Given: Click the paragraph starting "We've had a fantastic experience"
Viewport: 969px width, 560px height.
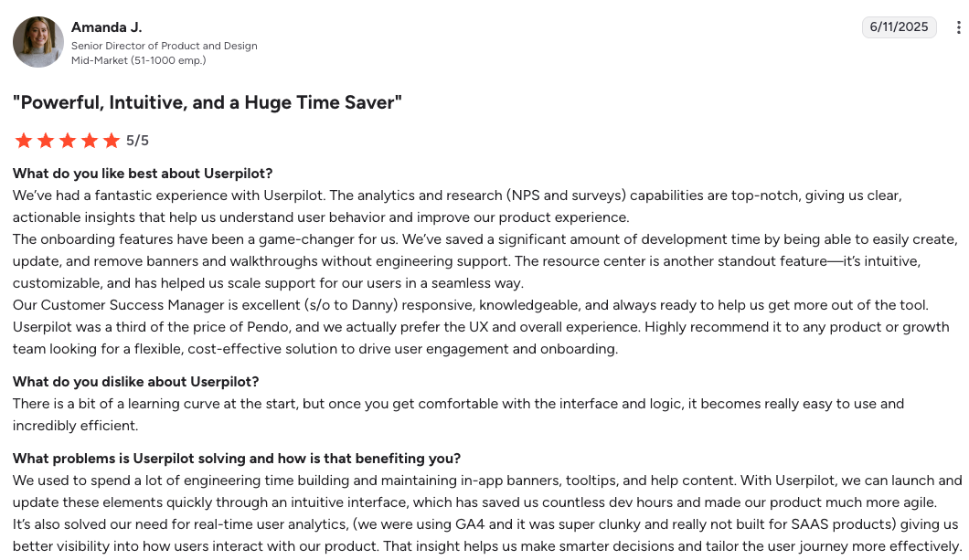Looking at the screenshot, I should (x=457, y=206).
